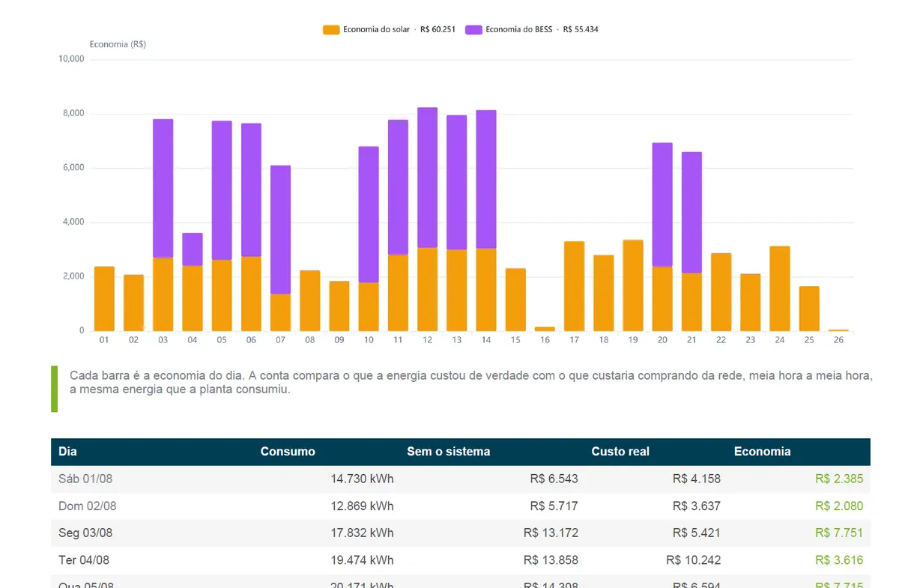Select the orange solar bar for day 17
The image size is (899, 588).
coord(574,286)
